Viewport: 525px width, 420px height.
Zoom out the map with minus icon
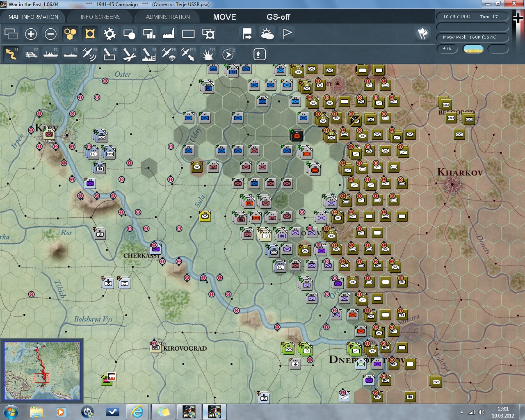point(50,34)
